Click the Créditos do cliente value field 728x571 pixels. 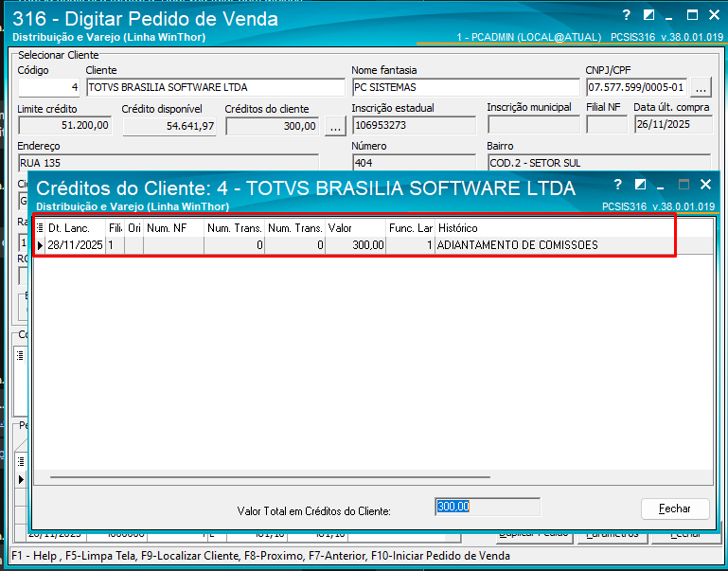click(x=272, y=126)
